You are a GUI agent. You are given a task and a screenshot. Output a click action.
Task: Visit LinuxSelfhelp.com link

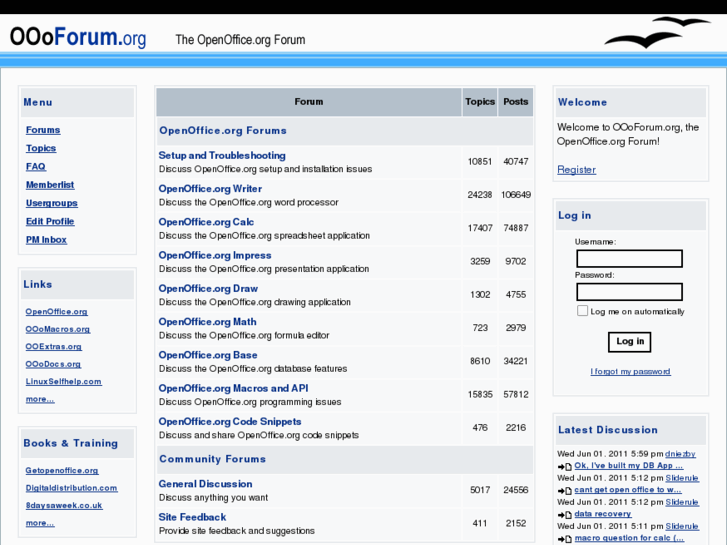pyautogui.click(x=64, y=382)
